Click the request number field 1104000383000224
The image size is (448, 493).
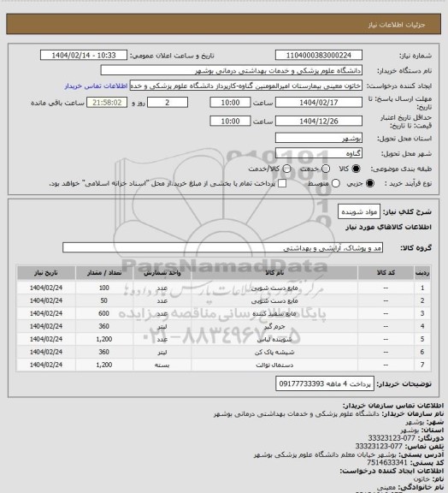coord(319,56)
